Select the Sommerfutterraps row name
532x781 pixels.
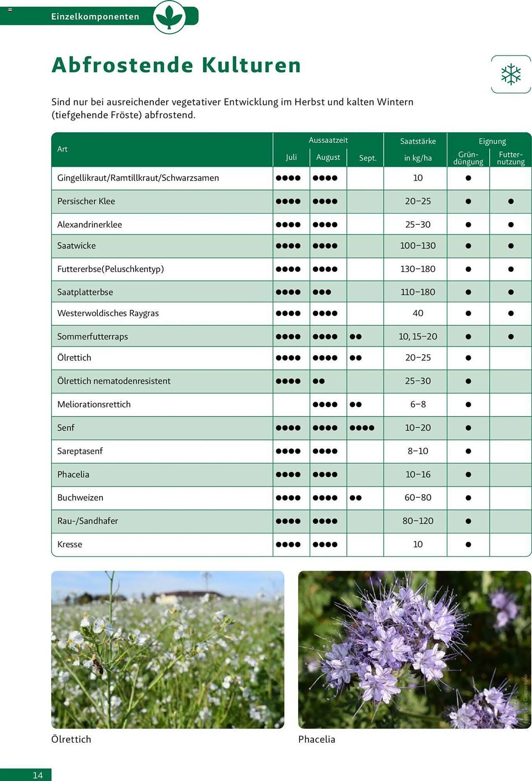[x=93, y=336]
